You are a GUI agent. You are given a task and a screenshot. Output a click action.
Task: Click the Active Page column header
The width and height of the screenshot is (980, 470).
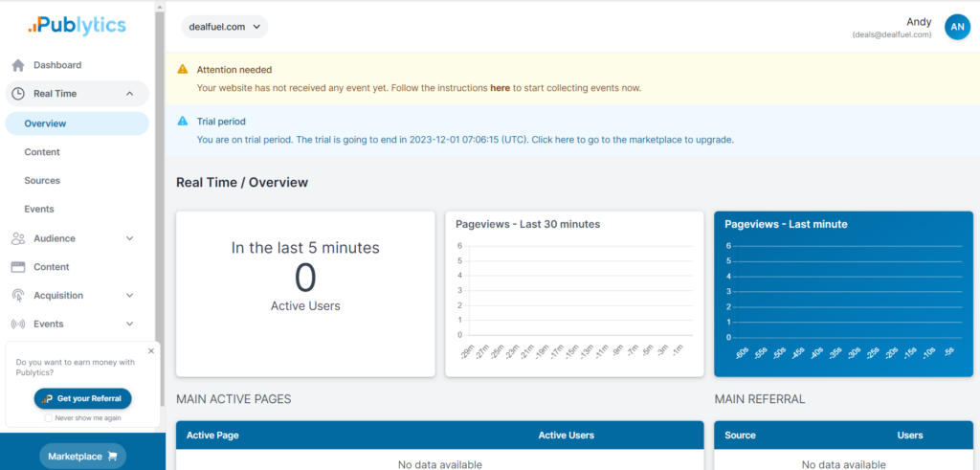(212, 435)
